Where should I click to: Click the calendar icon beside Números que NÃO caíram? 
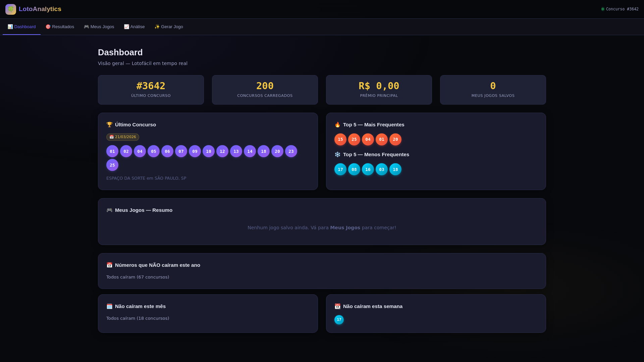click(109, 265)
